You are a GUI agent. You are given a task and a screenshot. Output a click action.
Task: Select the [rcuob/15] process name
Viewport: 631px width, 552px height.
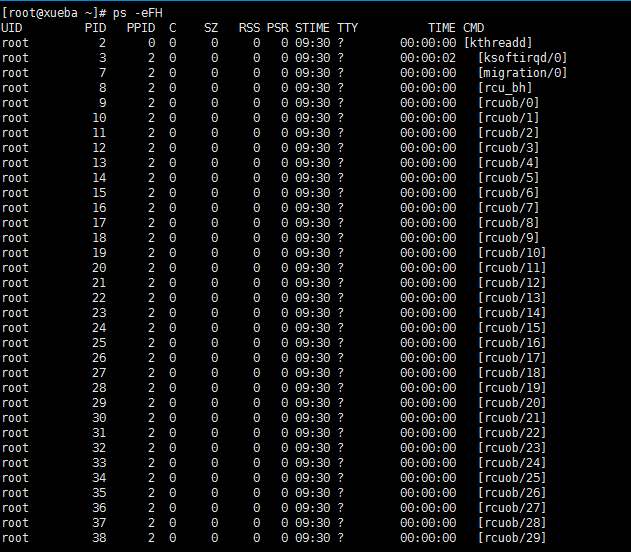pos(512,328)
